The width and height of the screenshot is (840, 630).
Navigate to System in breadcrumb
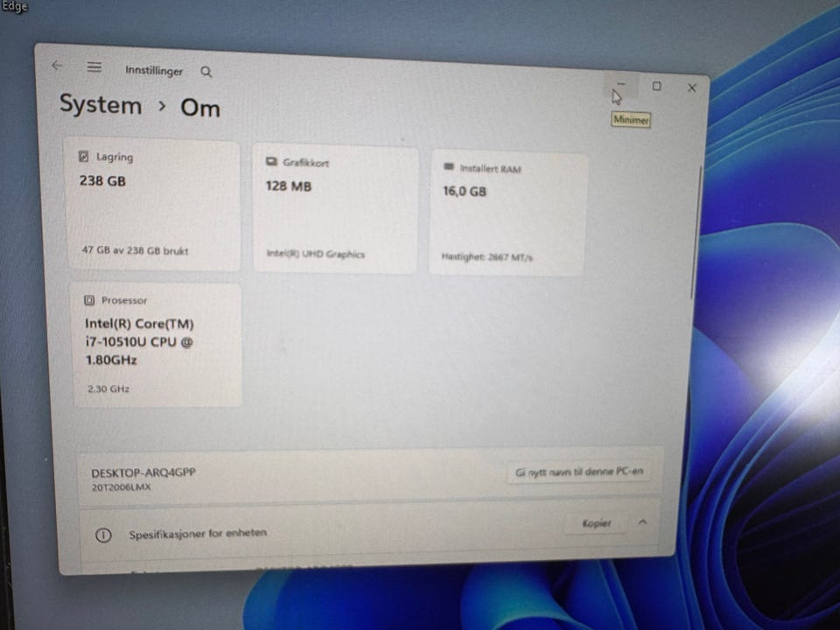101,104
